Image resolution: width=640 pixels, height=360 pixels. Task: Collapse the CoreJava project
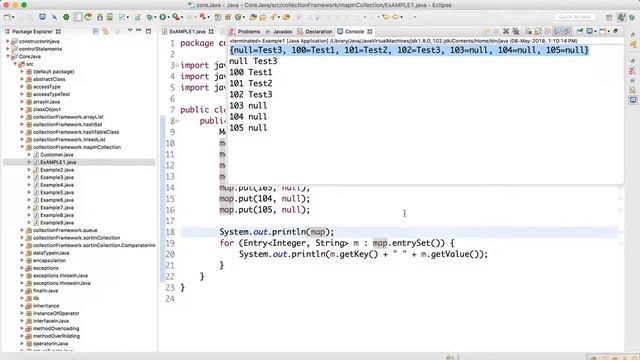(8, 56)
